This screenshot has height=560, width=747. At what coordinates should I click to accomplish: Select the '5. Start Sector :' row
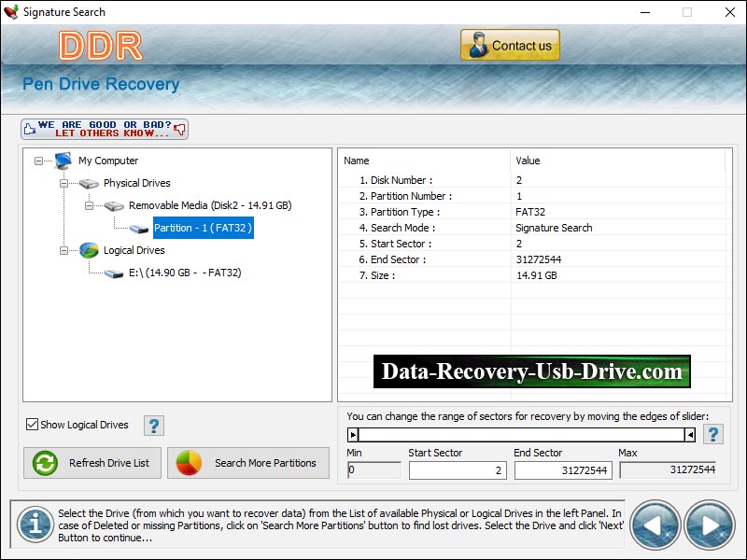(x=532, y=244)
